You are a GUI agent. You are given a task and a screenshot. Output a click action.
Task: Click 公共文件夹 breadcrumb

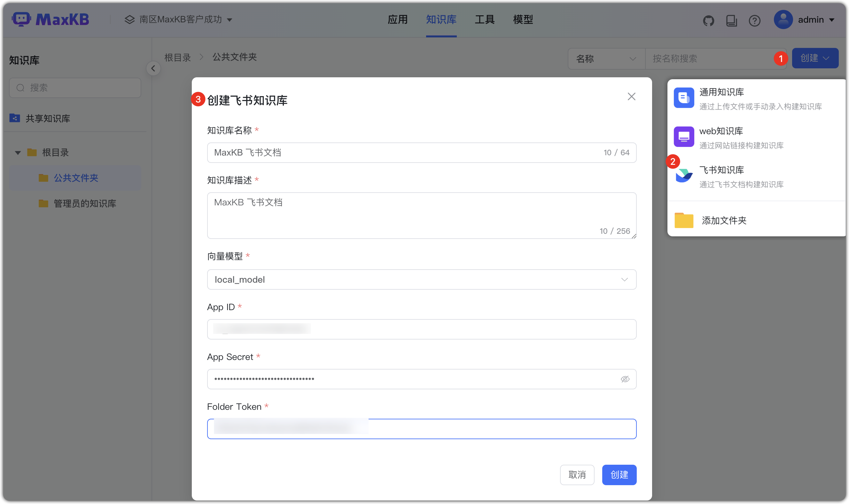pos(234,57)
